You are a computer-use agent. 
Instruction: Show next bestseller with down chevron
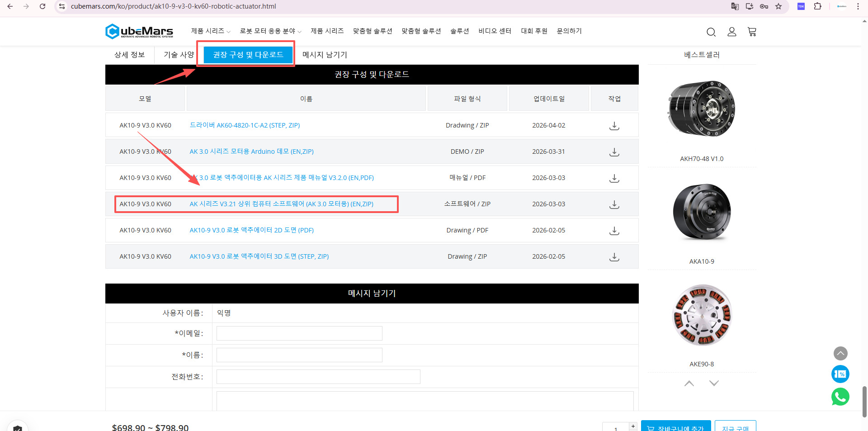point(714,383)
